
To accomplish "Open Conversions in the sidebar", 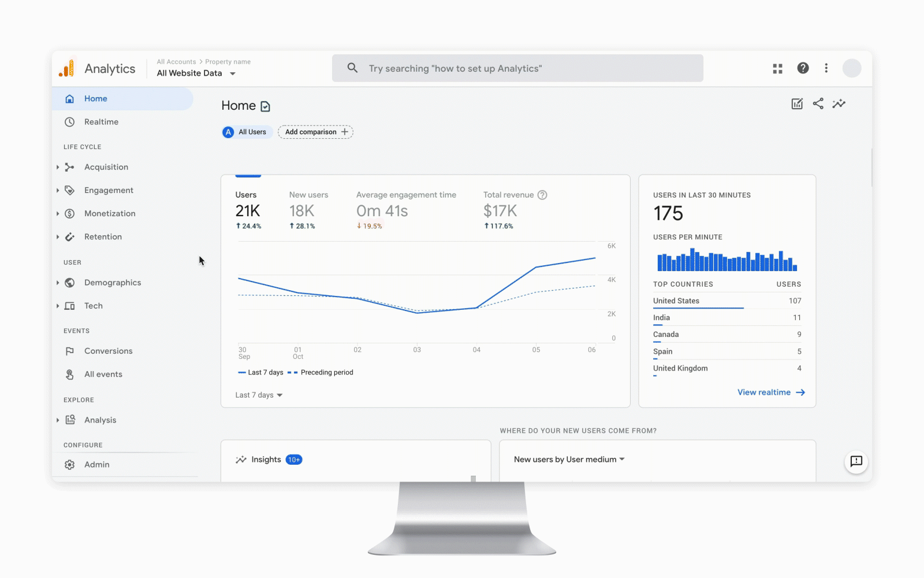I will pos(122,351).
